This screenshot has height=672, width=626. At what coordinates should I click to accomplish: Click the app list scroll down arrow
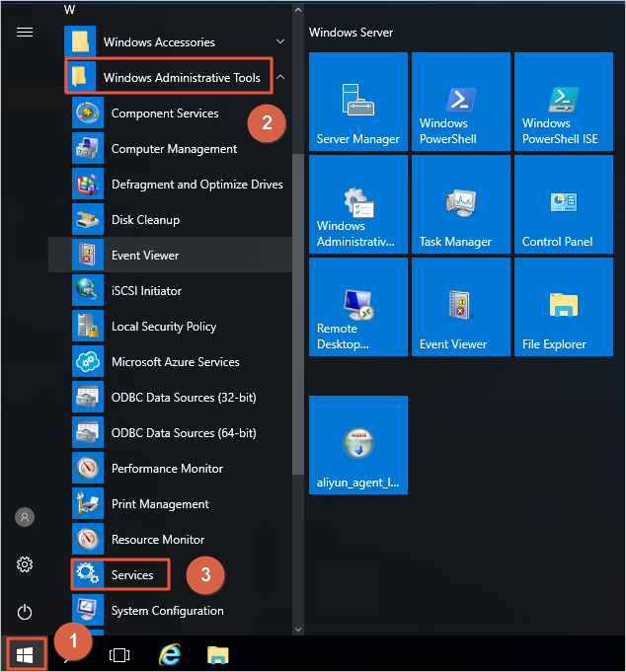298,630
